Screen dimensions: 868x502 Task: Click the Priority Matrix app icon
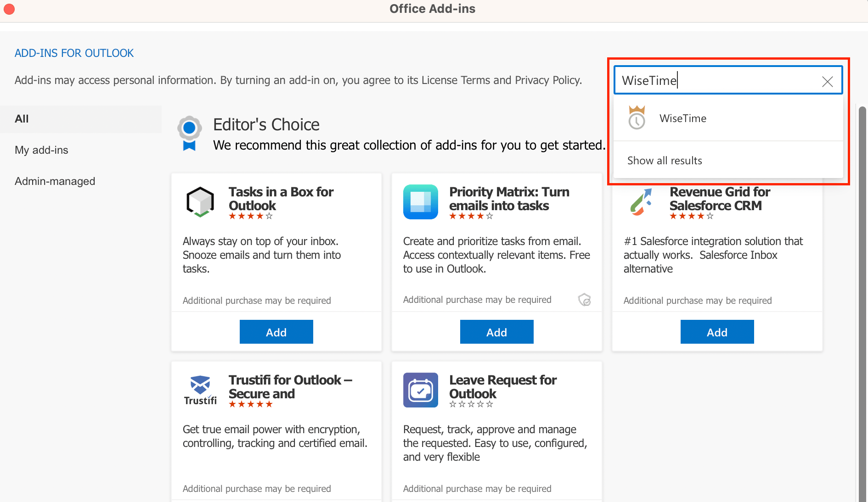coord(420,202)
